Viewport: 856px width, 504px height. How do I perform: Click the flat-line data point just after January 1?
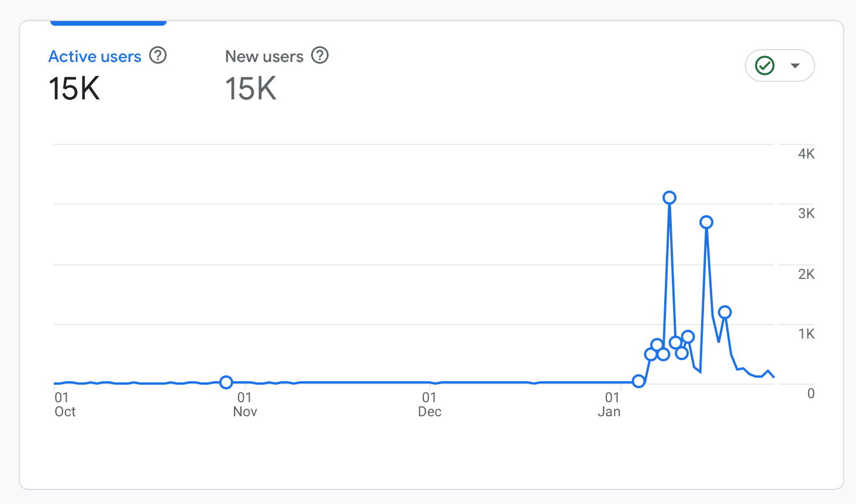pos(638,382)
